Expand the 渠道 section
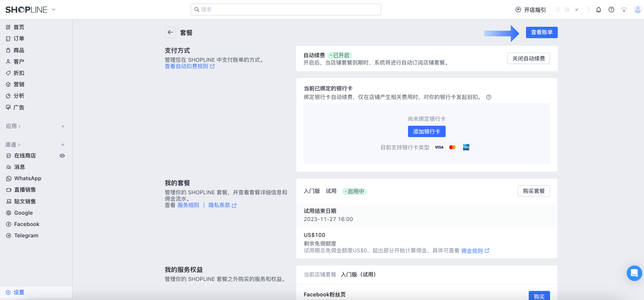The image size is (644, 300). 13,145
